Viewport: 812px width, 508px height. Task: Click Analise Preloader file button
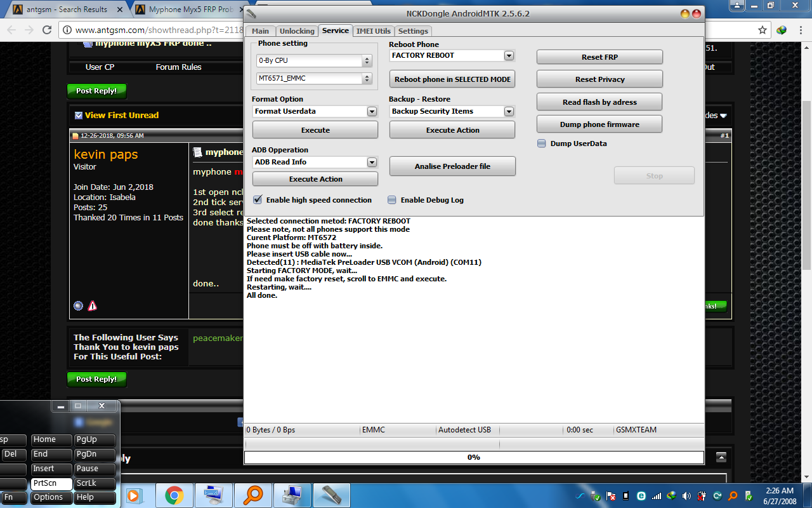452,166
